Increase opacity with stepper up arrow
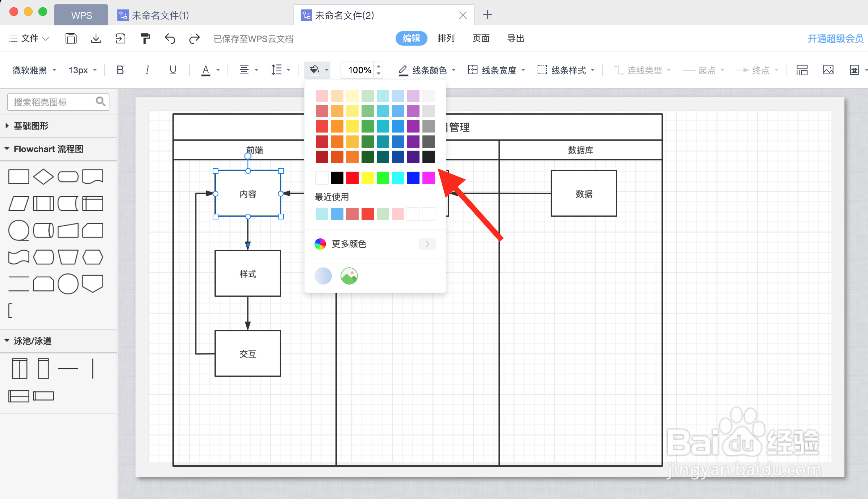 pyautogui.click(x=379, y=66)
